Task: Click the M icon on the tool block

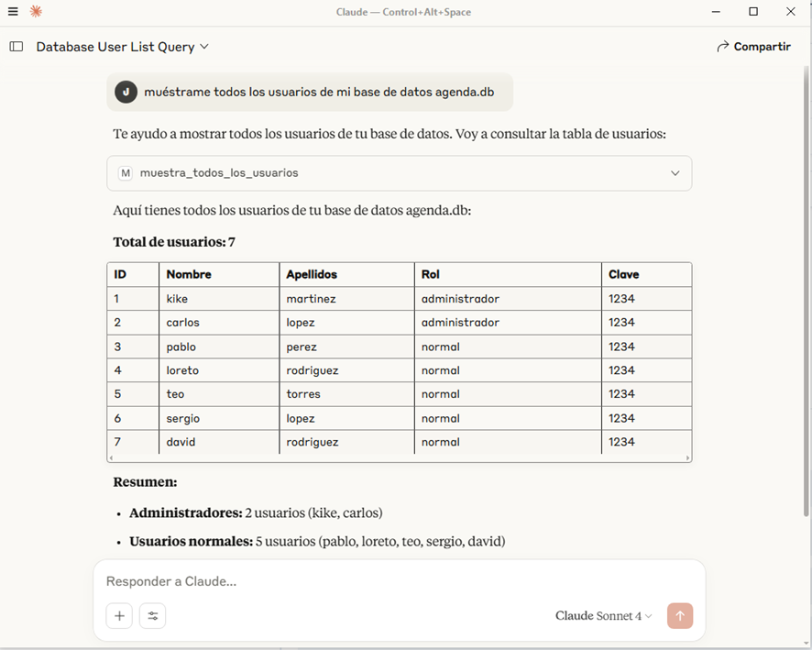Action: [x=126, y=173]
